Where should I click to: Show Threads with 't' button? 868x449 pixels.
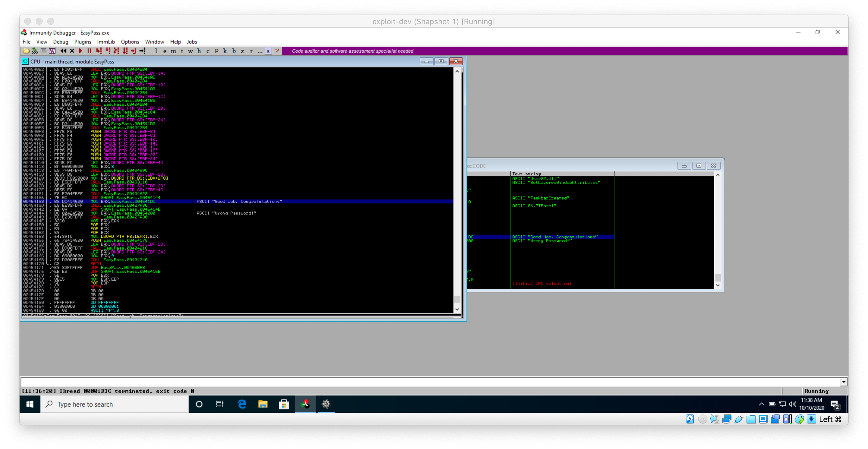coord(182,51)
